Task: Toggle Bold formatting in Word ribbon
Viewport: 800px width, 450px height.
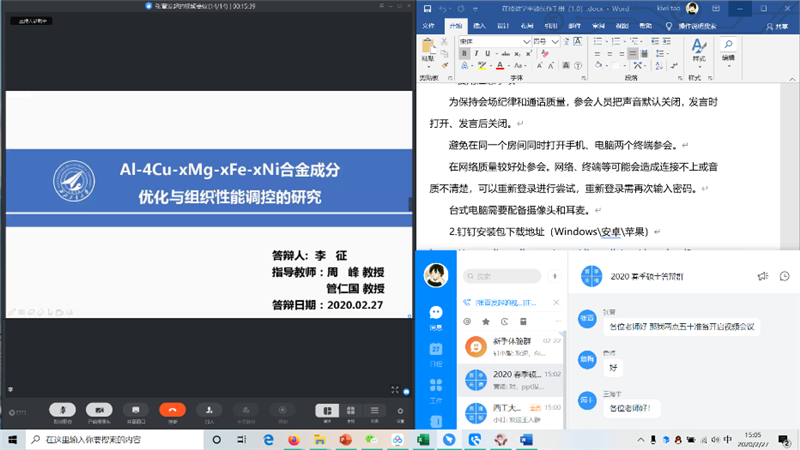Action: point(464,54)
